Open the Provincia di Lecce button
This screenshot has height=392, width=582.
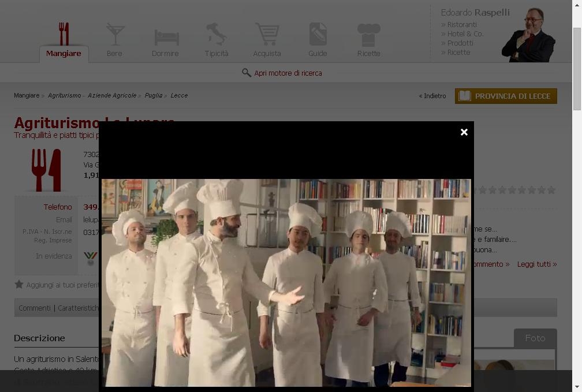coord(506,96)
